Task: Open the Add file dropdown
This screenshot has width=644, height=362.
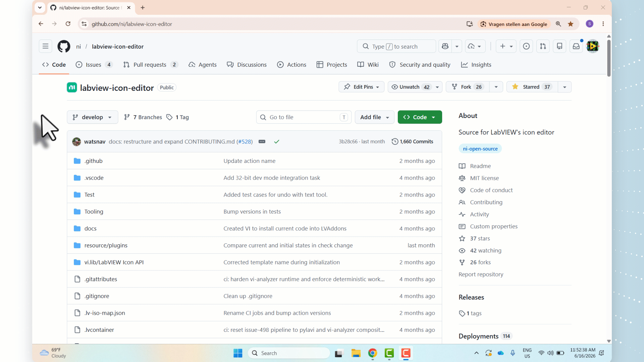Action: pyautogui.click(x=374, y=117)
